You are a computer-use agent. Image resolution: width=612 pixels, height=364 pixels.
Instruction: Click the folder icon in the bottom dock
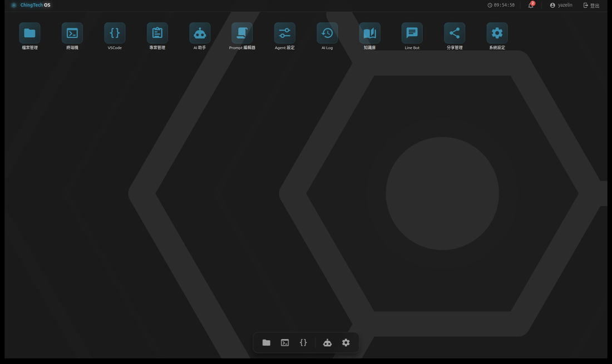(x=266, y=342)
